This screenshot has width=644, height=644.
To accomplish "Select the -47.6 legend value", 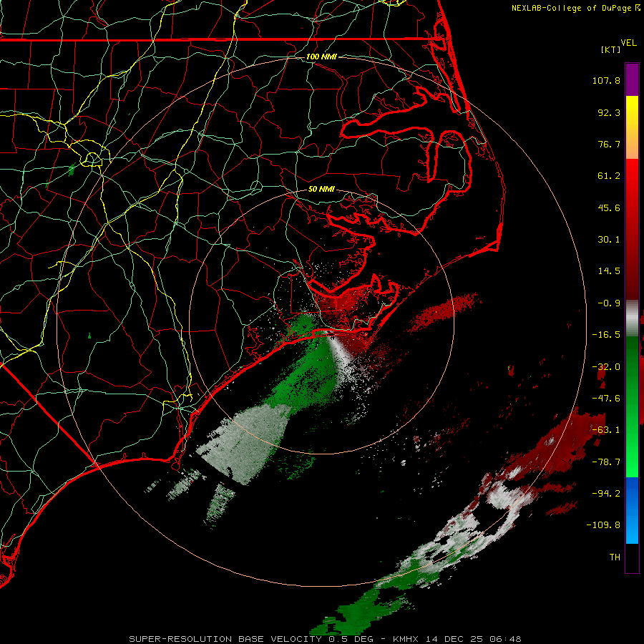I will point(606,399).
